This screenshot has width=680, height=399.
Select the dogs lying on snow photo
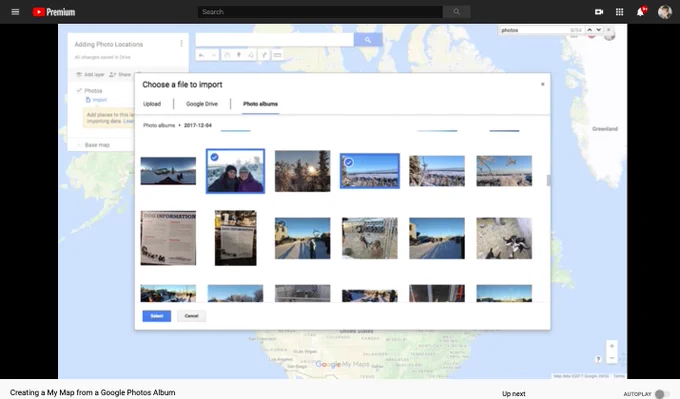504,238
